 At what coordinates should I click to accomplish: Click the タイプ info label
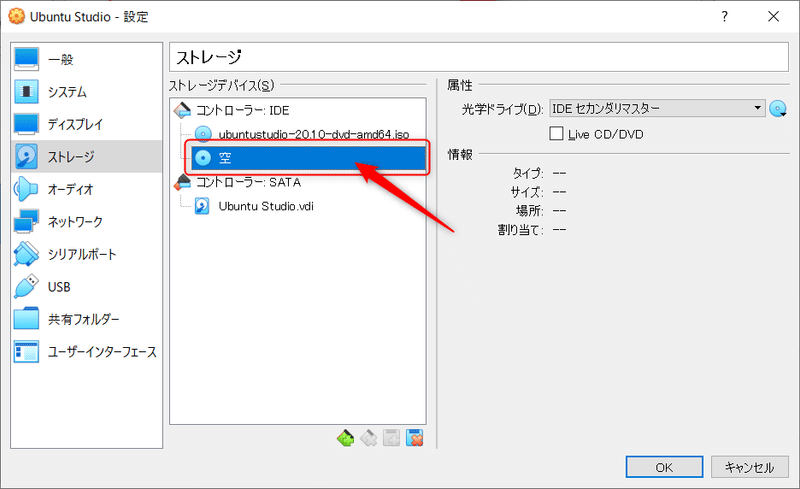pyautogui.click(x=528, y=174)
